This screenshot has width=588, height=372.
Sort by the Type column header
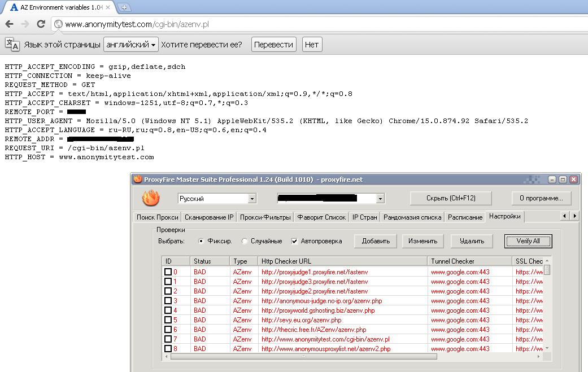(x=244, y=261)
